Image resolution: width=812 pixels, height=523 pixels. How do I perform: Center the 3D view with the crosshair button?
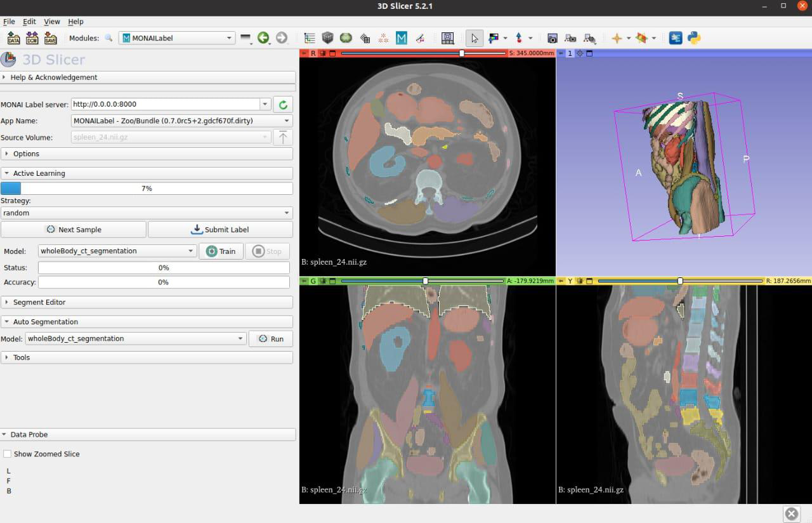click(580, 53)
